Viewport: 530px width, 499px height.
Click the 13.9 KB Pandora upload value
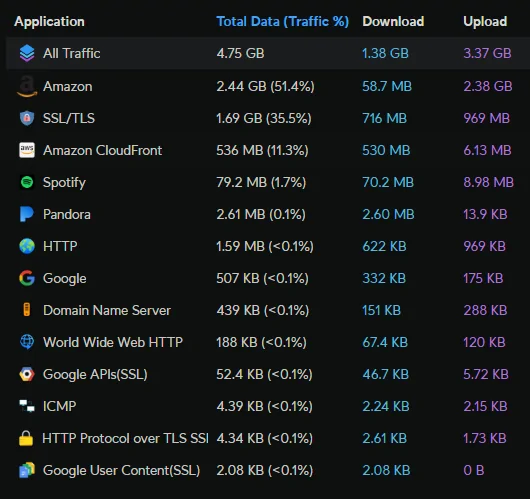tap(485, 214)
